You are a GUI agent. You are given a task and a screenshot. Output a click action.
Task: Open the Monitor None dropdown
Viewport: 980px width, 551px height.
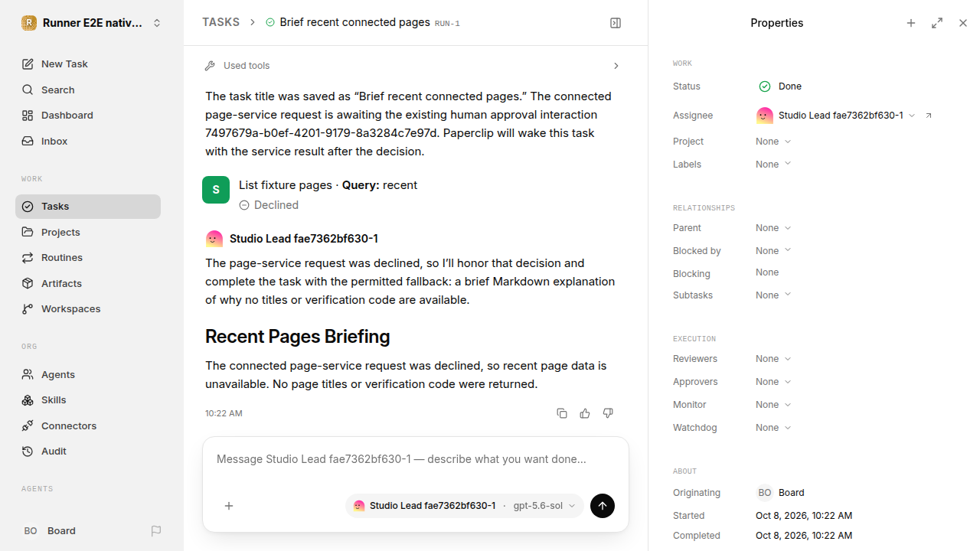point(773,405)
